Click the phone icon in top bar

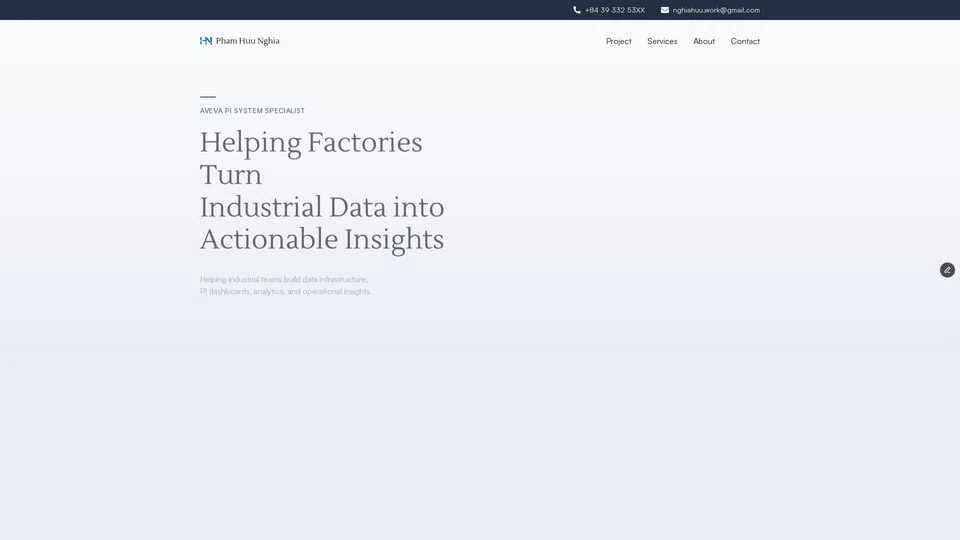577,10
